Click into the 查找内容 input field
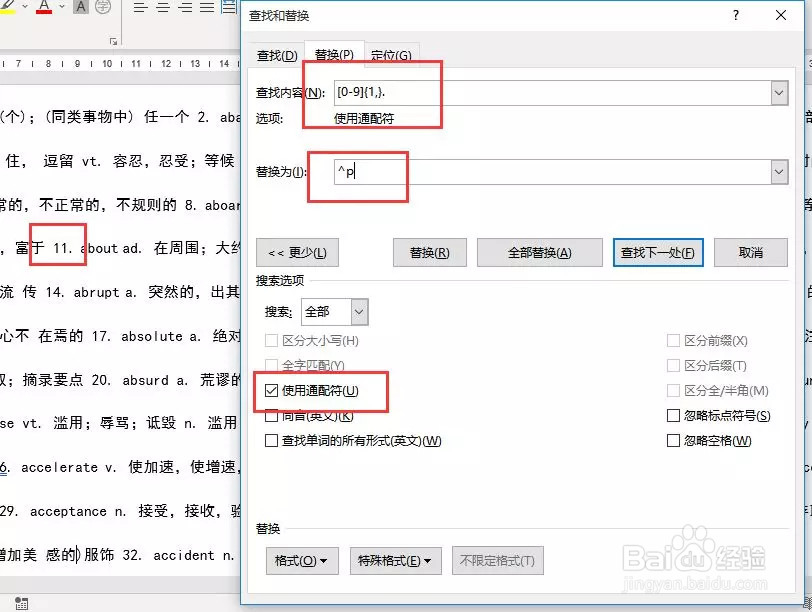Screen dimensions: 812x612 point(552,93)
